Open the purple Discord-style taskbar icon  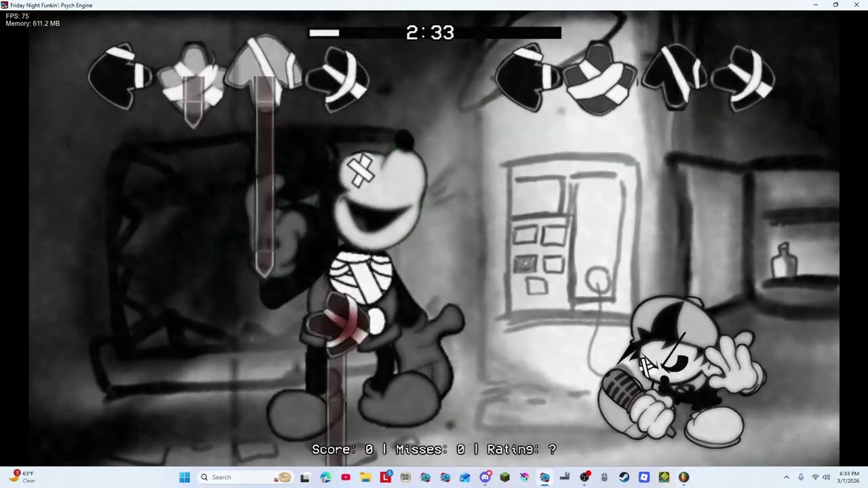click(485, 477)
